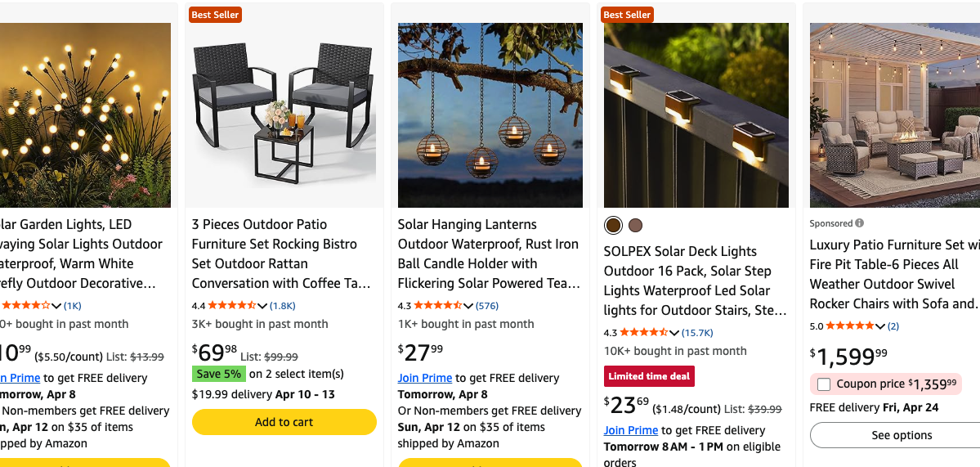
Task: Expand rating dropdown for bistro furniture set
Action: click(x=262, y=307)
